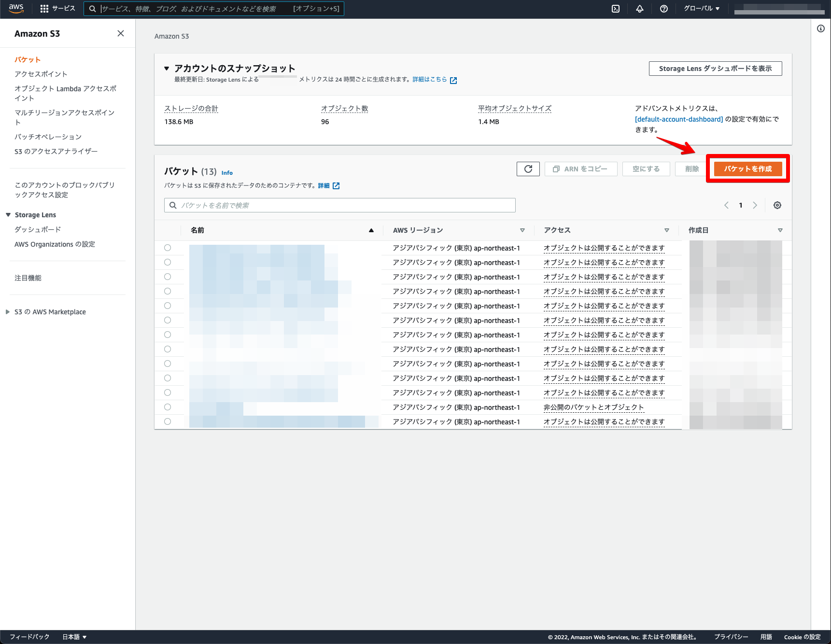Image resolution: width=831 pixels, height=644 pixels.
Task: Sort by 名前 ascending arrow
Action: [x=371, y=230]
